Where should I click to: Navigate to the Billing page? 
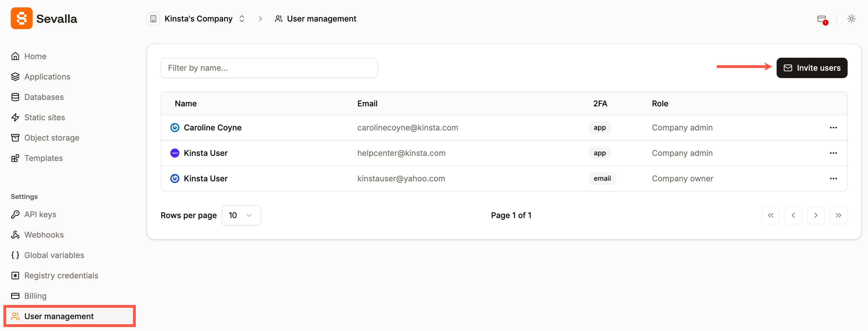coord(35,296)
